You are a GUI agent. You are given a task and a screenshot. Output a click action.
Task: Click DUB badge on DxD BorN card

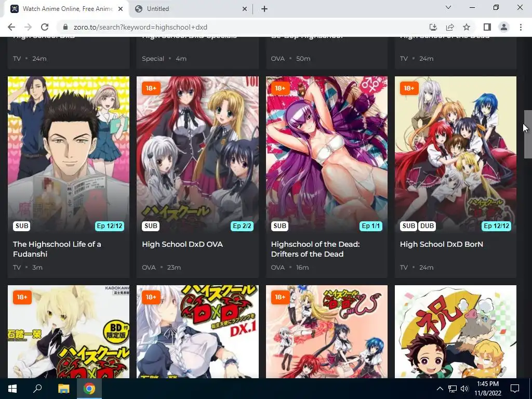427,226
